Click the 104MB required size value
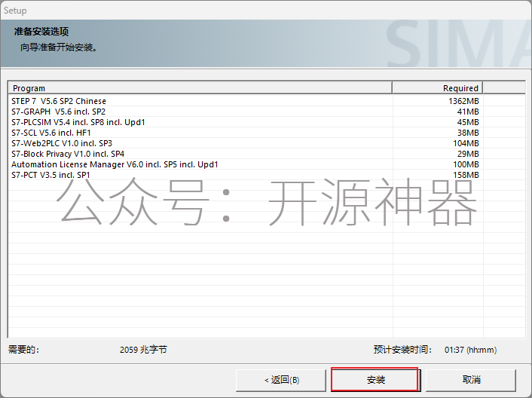The image size is (532, 398). pyautogui.click(x=466, y=143)
